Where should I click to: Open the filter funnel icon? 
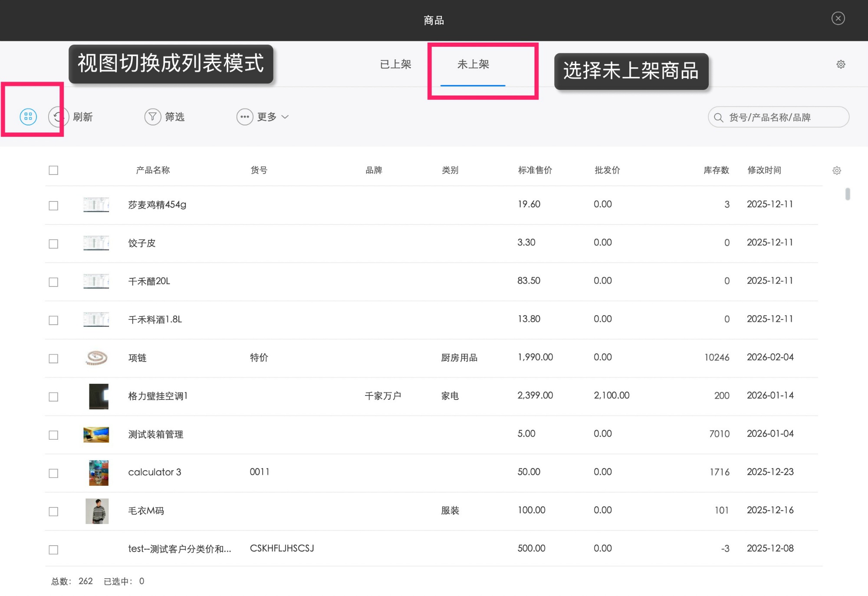click(x=152, y=117)
